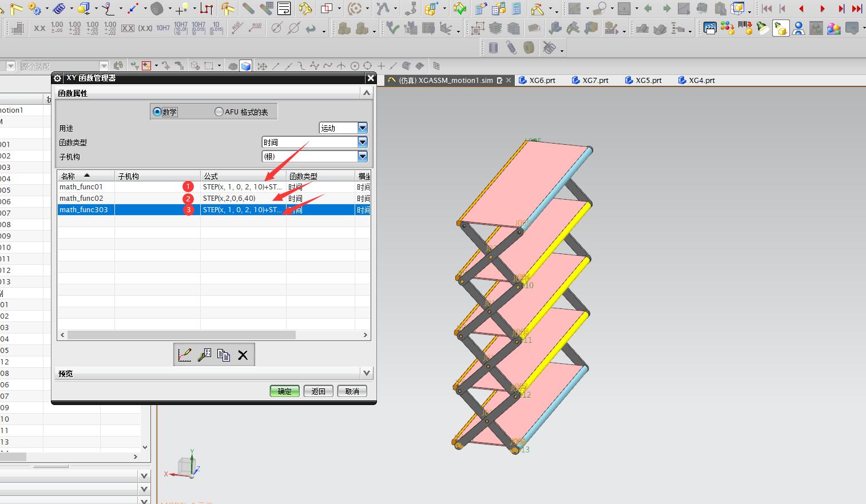Click the 取消 button
This screenshot has height=504, width=866.
click(x=352, y=391)
